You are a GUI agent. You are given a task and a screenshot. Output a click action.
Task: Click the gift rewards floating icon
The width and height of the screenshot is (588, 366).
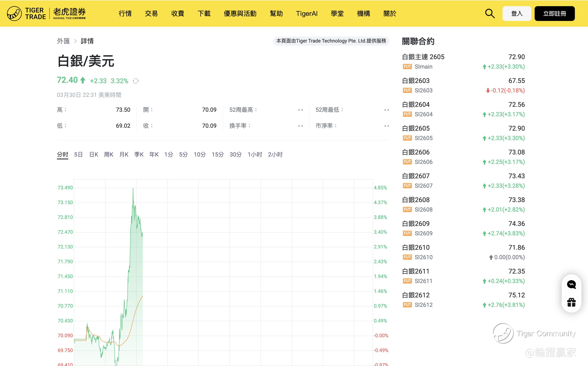571,302
